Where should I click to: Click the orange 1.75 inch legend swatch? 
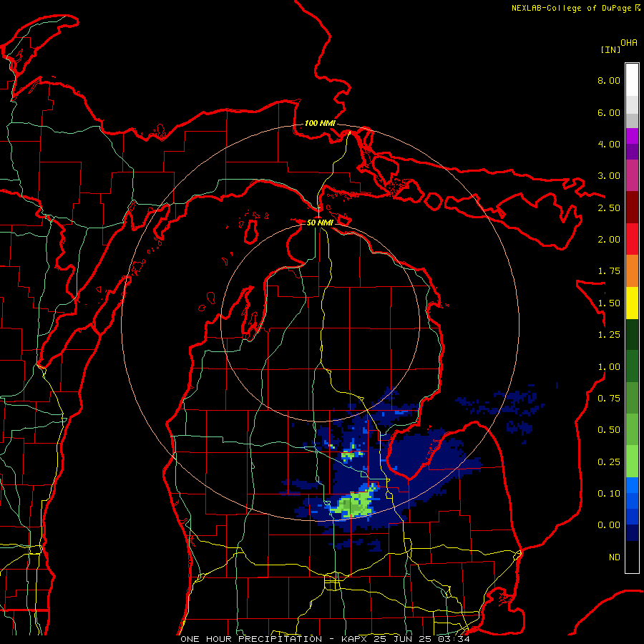pyautogui.click(x=632, y=271)
